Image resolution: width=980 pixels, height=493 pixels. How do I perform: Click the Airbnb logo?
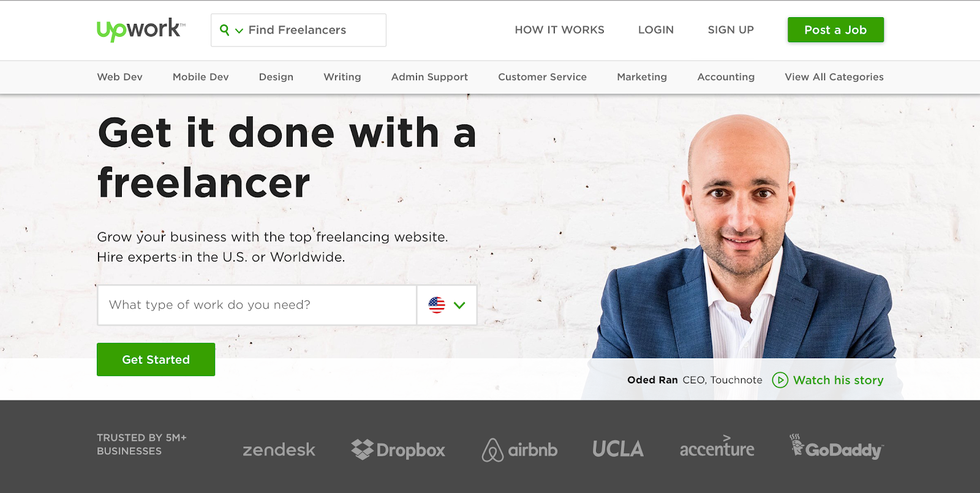[519, 450]
